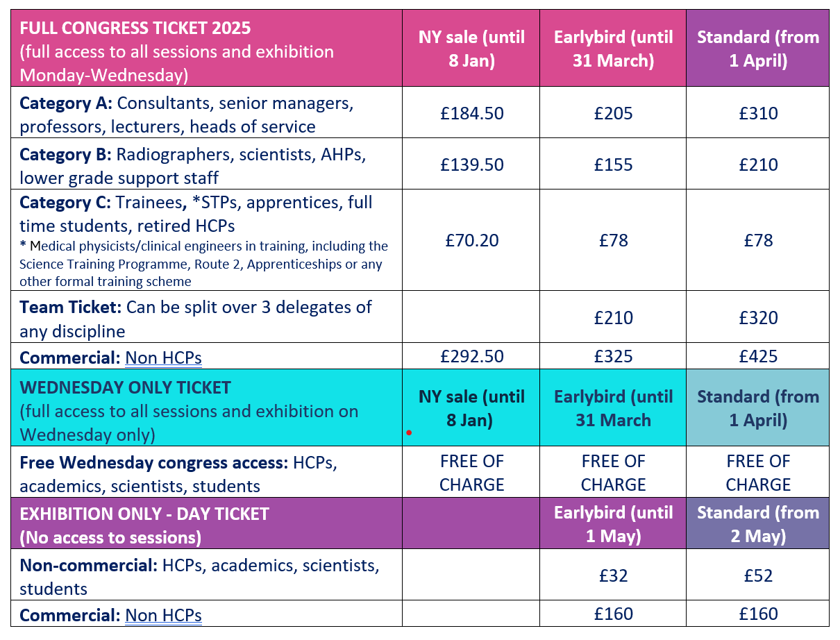
Task: Select the Commercial NY sale price £292.50
Action: coord(472,356)
